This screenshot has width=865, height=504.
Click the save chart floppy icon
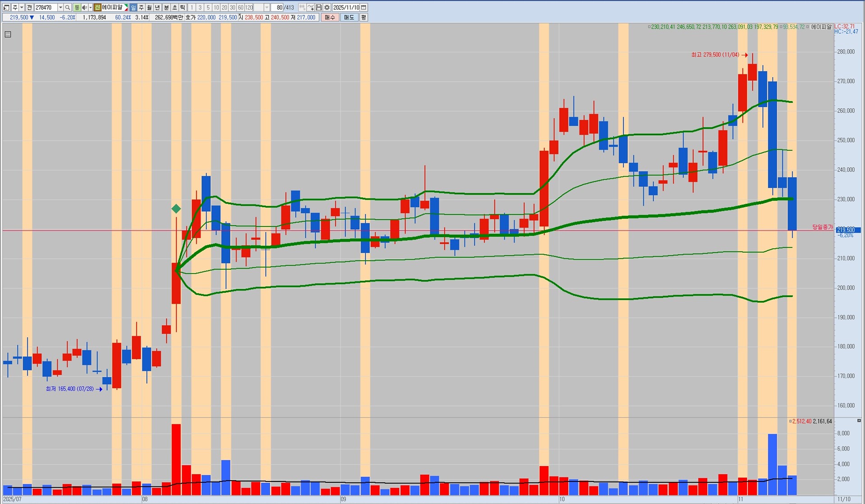click(319, 8)
